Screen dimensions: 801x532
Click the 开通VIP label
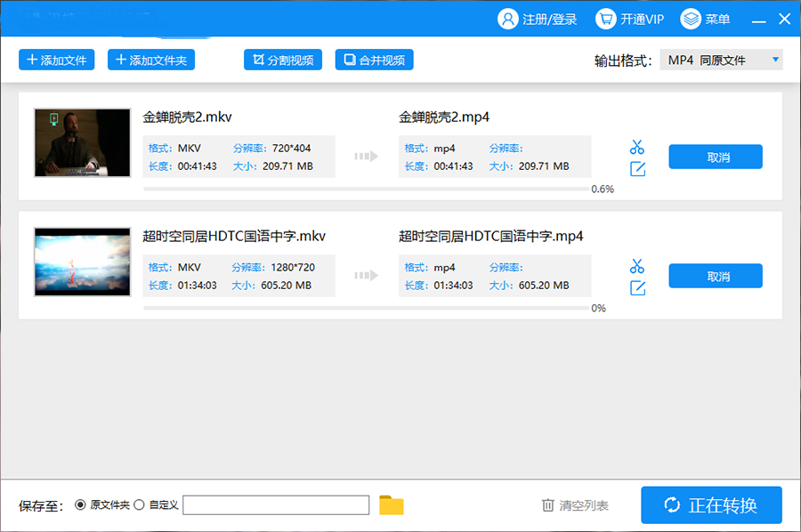click(x=642, y=20)
